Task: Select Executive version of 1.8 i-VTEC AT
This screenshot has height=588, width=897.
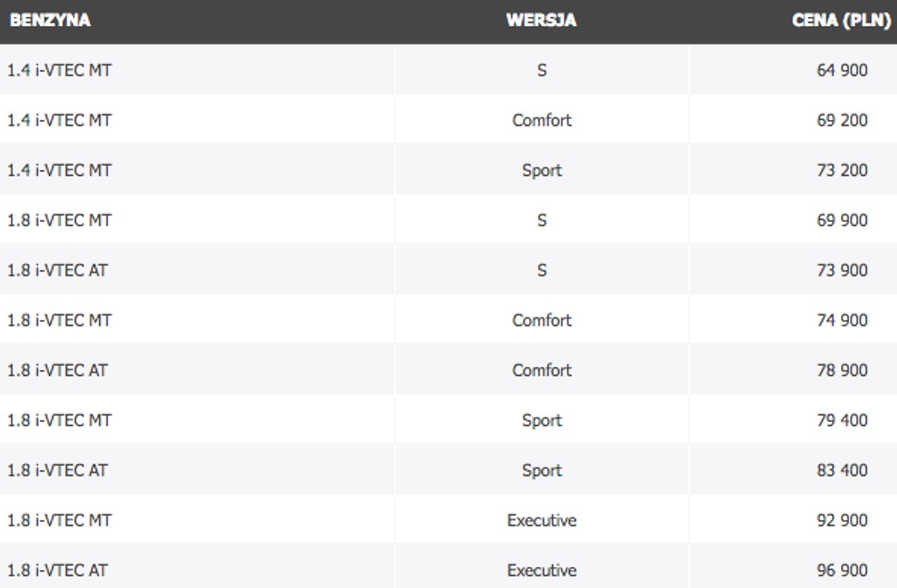Action: (542, 571)
